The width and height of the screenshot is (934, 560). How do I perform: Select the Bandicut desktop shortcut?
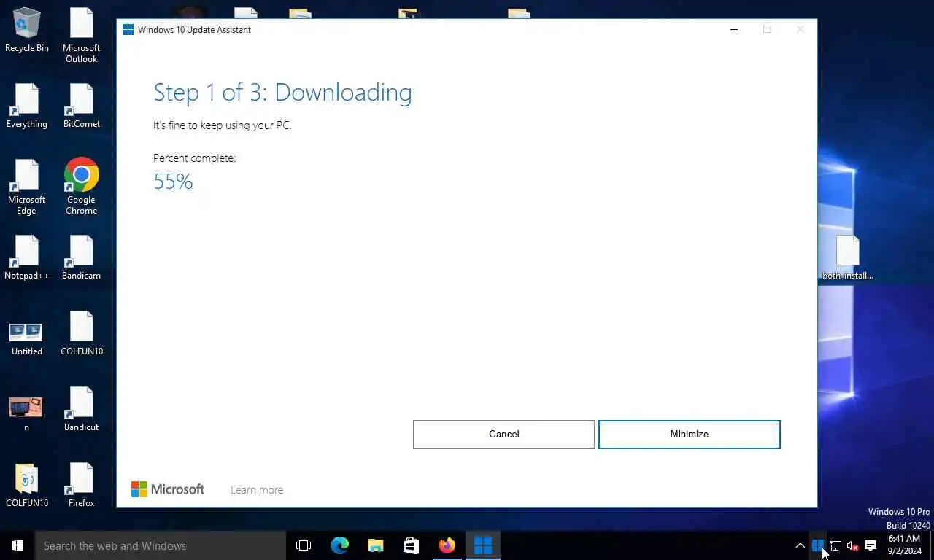pyautogui.click(x=81, y=410)
